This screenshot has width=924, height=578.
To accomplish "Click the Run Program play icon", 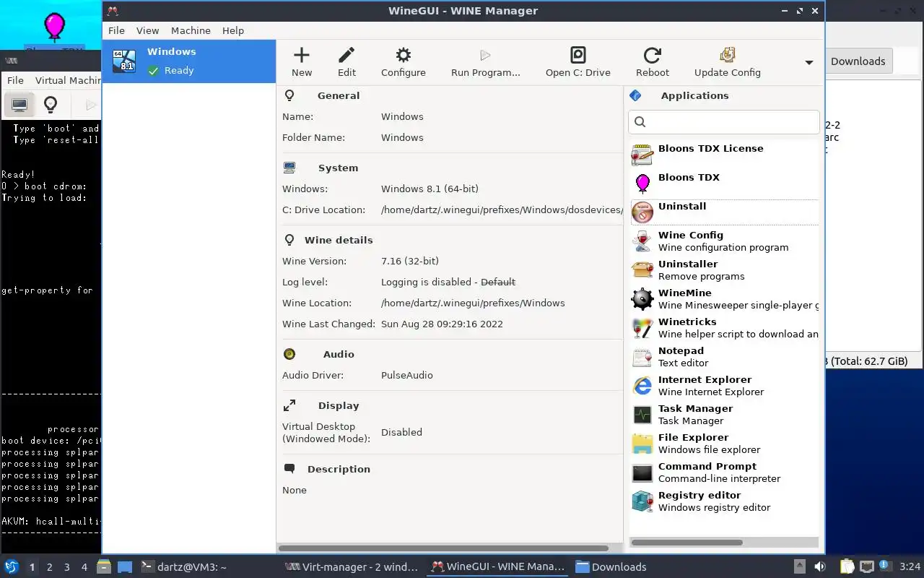I will click(485, 55).
